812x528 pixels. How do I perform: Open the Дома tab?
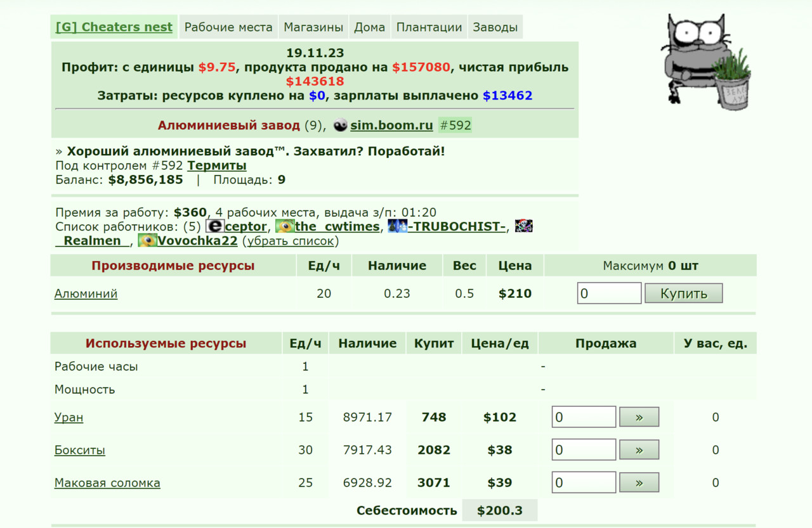[370, 27]
